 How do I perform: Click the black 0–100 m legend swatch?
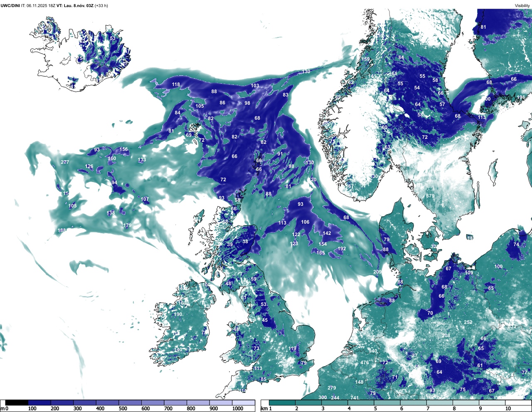pyautogui.click(x=17, y=403)
